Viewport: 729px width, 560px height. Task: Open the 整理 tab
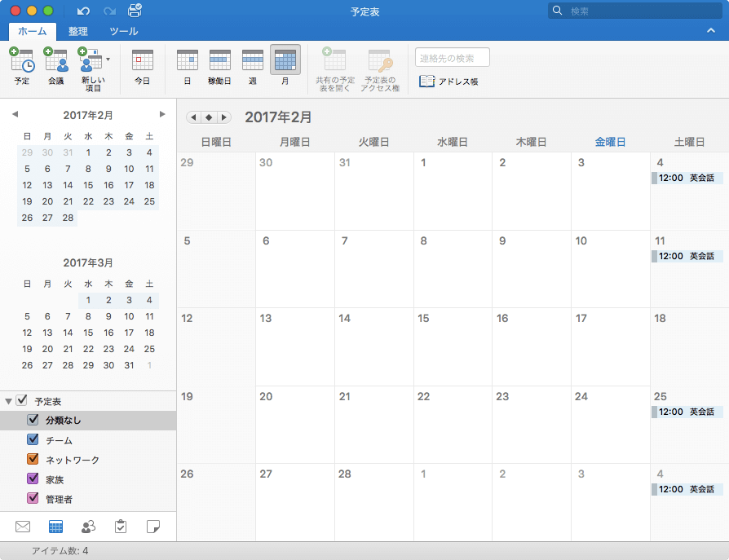[77, 31]
